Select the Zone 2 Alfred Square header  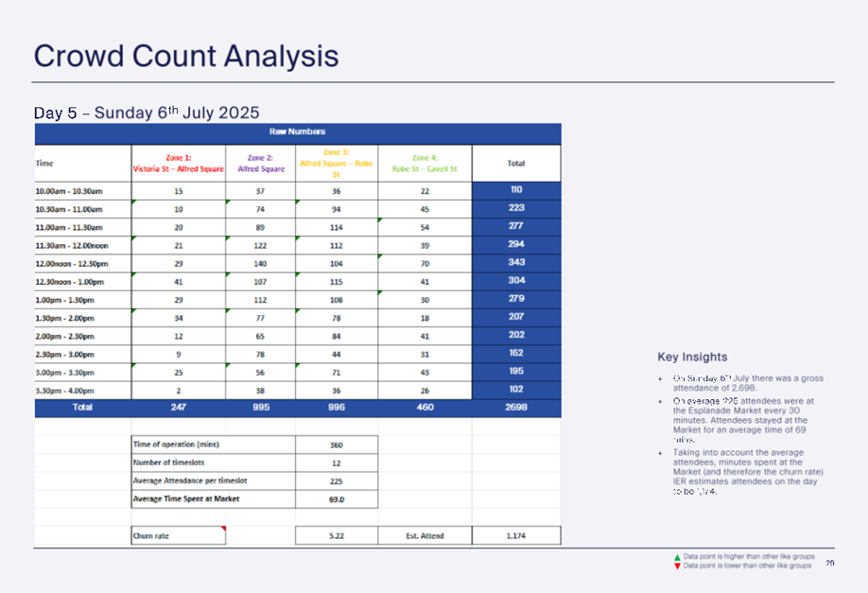click(260, 163)
